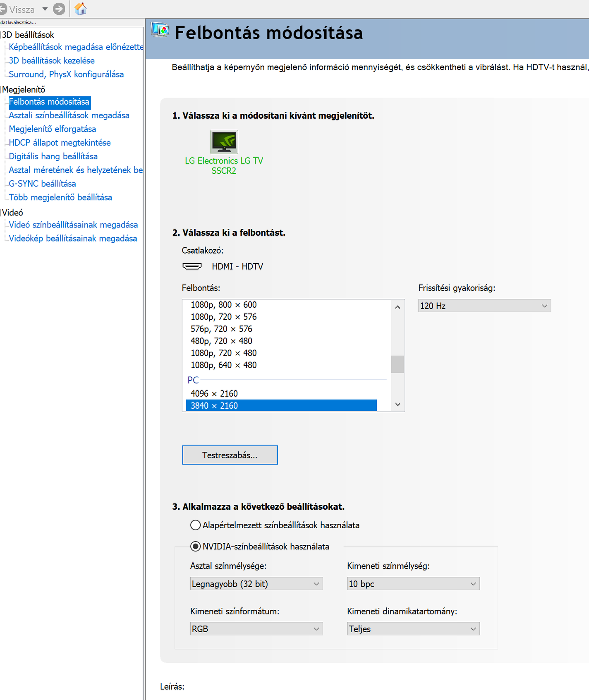Screen dimensions: 589x700
Task: Click the Felbontás módosítása header icon
Action: tap(160, 30)
